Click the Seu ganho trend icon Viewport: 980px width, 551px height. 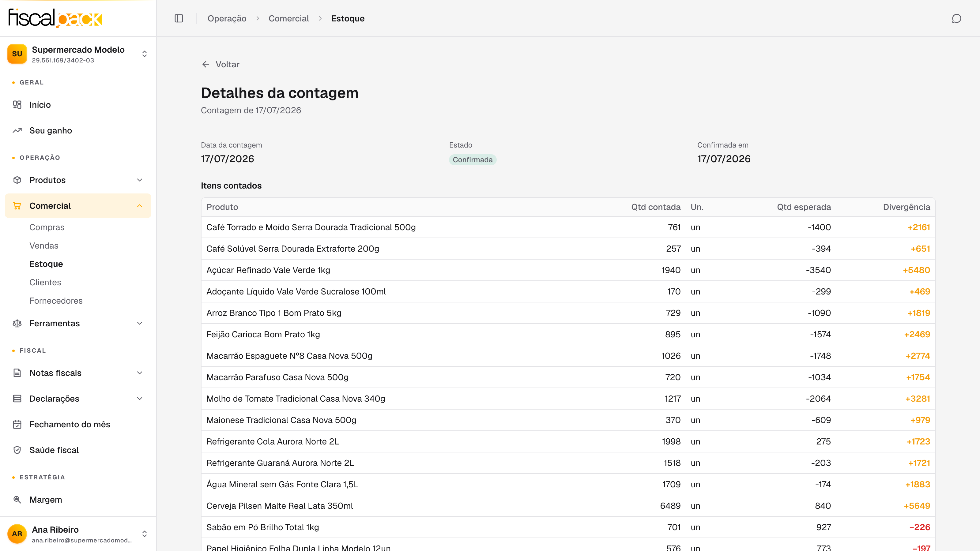[17, 130]
